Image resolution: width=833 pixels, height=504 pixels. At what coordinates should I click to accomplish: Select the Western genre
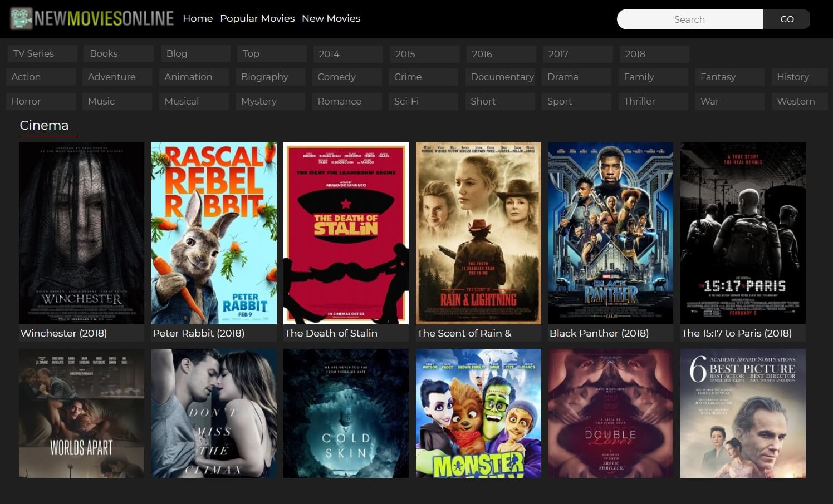pyautogui.click(x=800, y=101)
